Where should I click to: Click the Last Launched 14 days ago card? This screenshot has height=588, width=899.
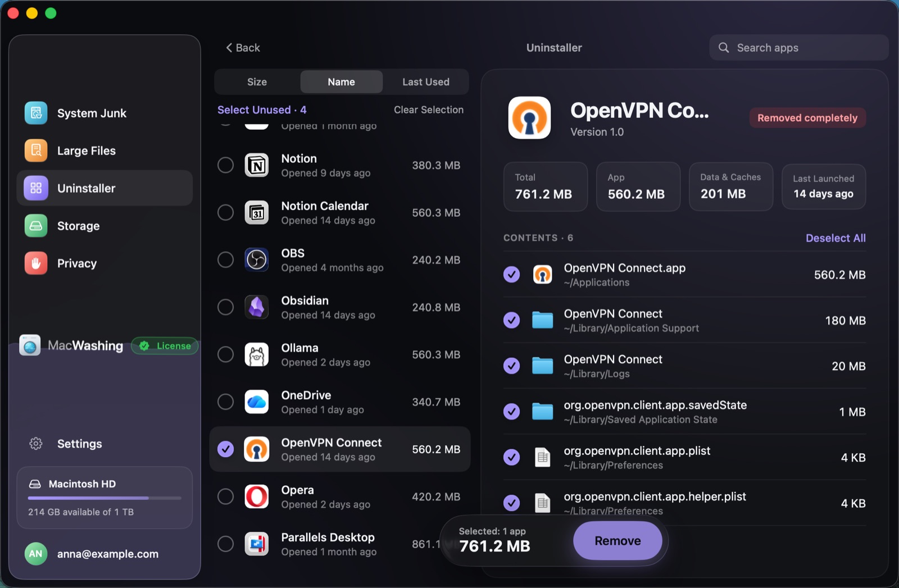(824, 186)
